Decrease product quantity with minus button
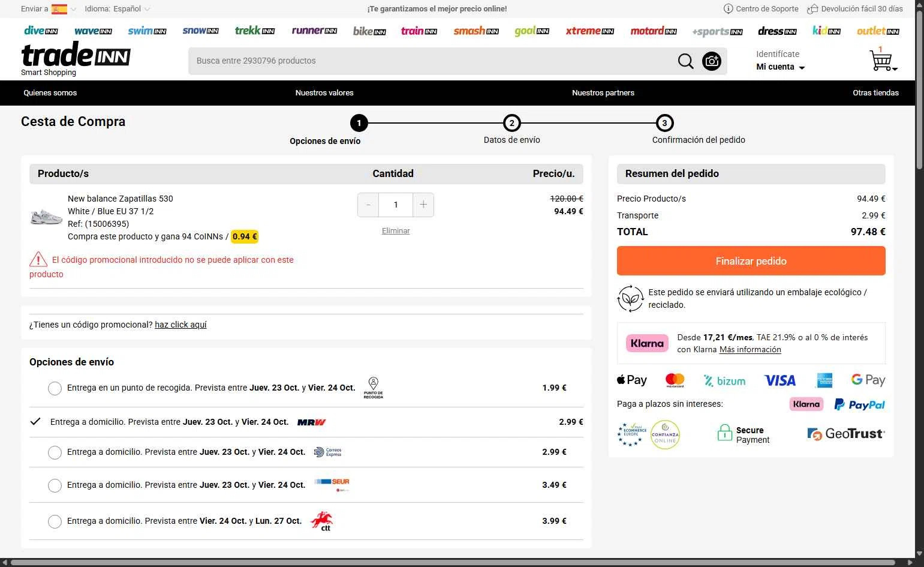 click(368, 205)
